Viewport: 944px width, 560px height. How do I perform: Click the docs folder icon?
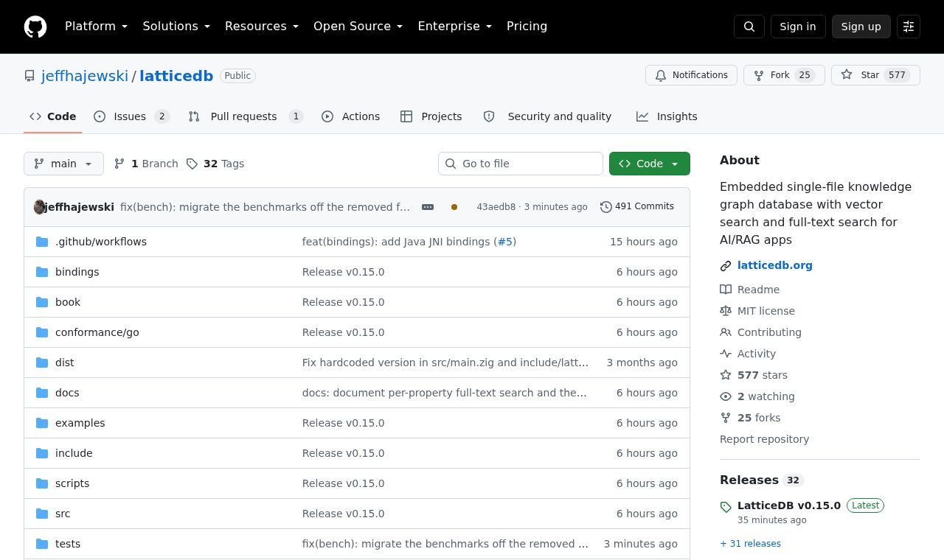pos(42,393)
